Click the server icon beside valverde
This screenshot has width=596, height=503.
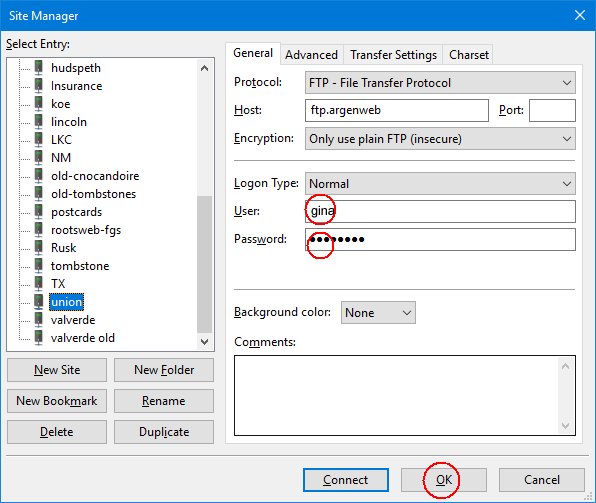coord(39,319)
